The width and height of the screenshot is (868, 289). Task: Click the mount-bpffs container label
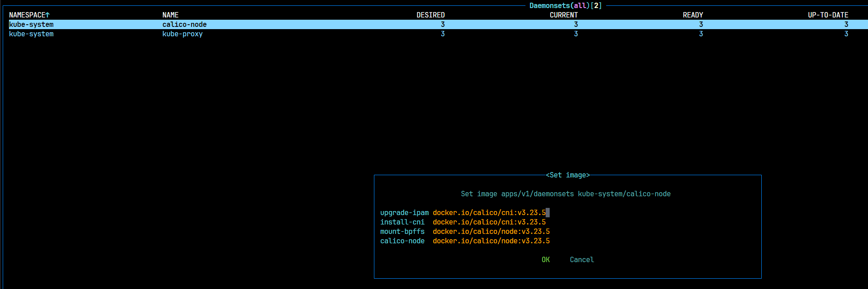coord(402,232)
